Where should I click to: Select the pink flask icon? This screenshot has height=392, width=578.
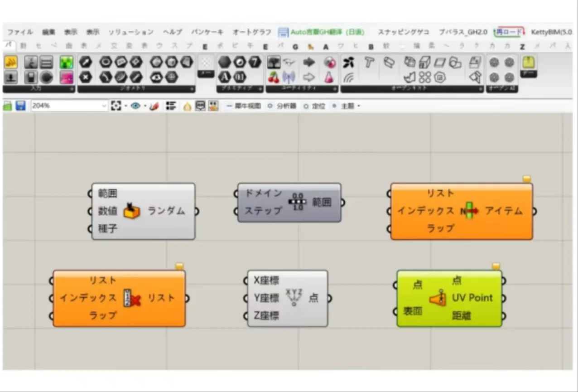coord(329,77)
